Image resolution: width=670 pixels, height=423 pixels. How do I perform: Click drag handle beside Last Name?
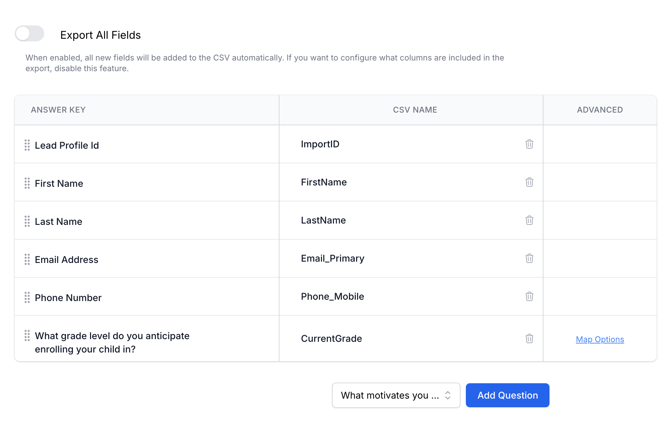[27, 221]
